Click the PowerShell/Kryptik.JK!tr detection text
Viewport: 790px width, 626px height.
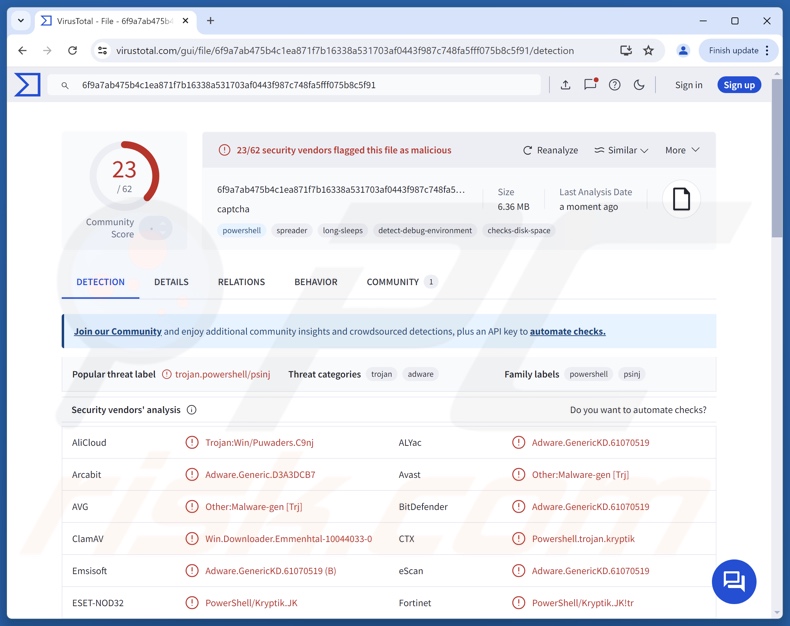point(582,603)
